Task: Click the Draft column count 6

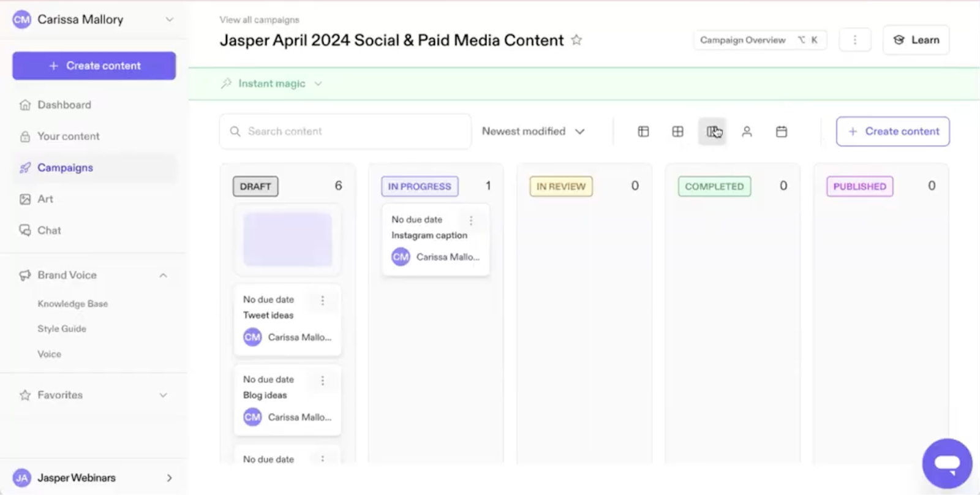Action: pyautogui.click(x=338, y=186)
